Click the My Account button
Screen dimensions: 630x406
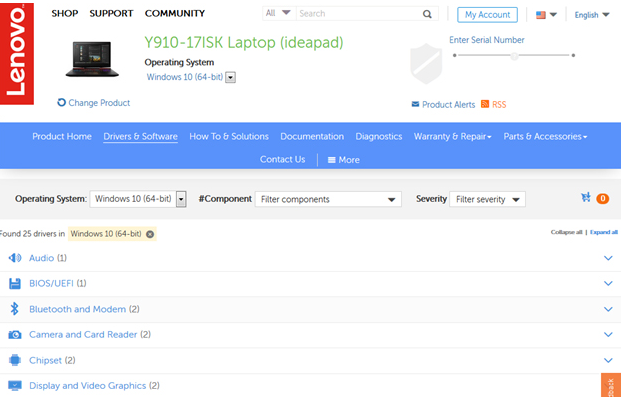[x=487, y=15]
